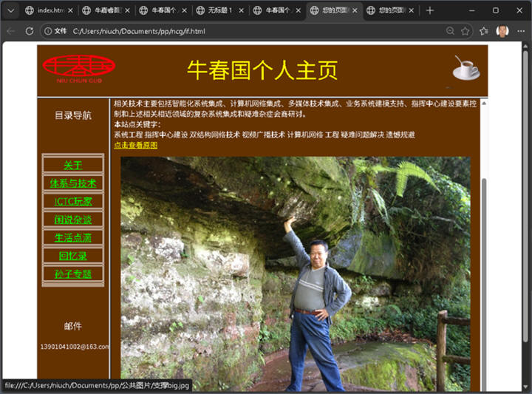Close the index.htm tab
The height and width of the screenshot is (394, 532).
tap(70, 10)
